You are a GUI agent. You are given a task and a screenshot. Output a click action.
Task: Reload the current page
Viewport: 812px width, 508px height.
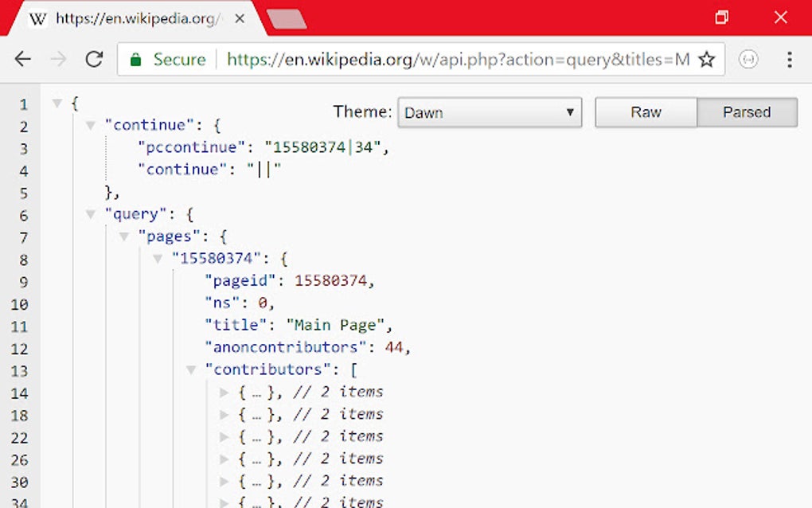tap(95, 59)
